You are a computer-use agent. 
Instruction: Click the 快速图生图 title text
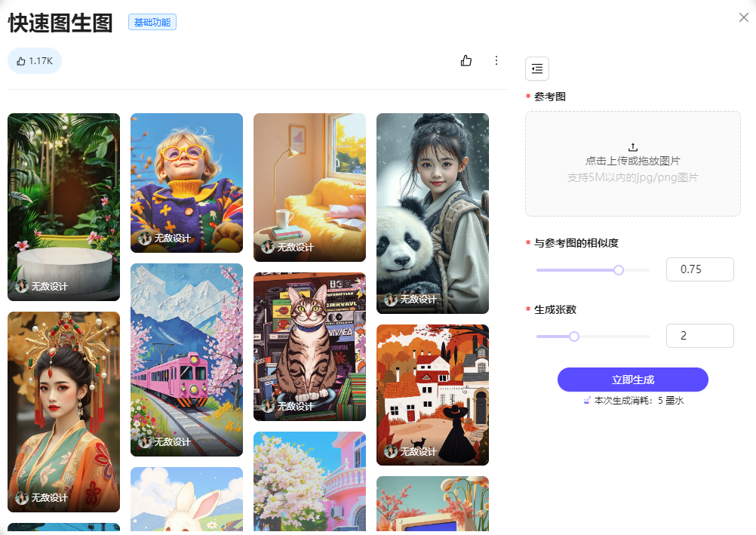pyautogui.click(x=60, y=23)
